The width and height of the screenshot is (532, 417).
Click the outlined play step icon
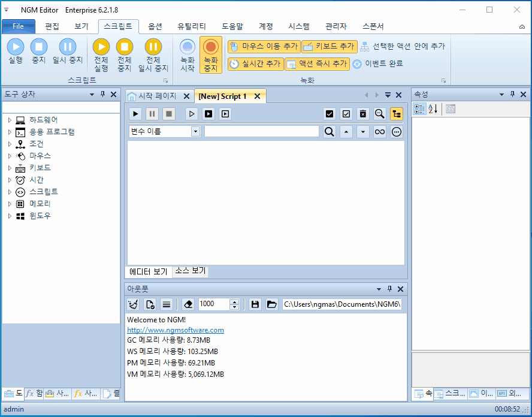(192, 114)
